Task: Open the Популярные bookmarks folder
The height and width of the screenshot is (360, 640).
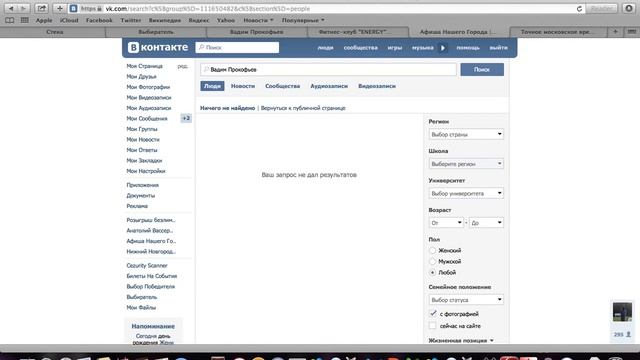Action: point(303,20)
